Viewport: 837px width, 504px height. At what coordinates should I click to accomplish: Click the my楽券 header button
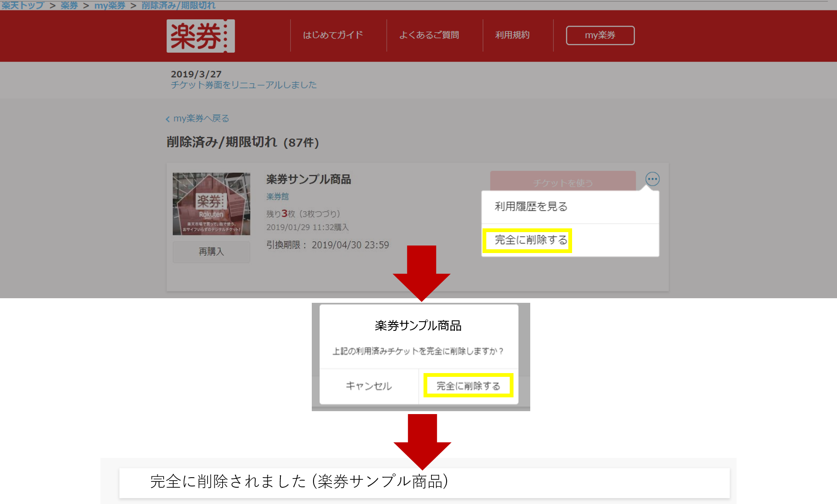[600, 35]
